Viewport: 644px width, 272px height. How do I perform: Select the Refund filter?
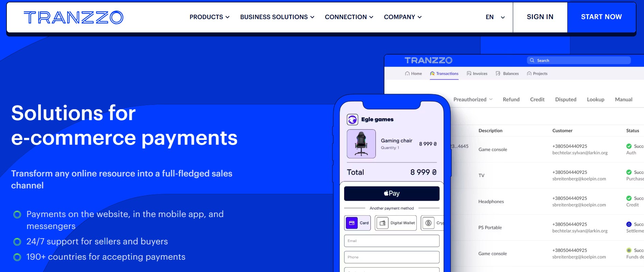click(x=511, y=99)
